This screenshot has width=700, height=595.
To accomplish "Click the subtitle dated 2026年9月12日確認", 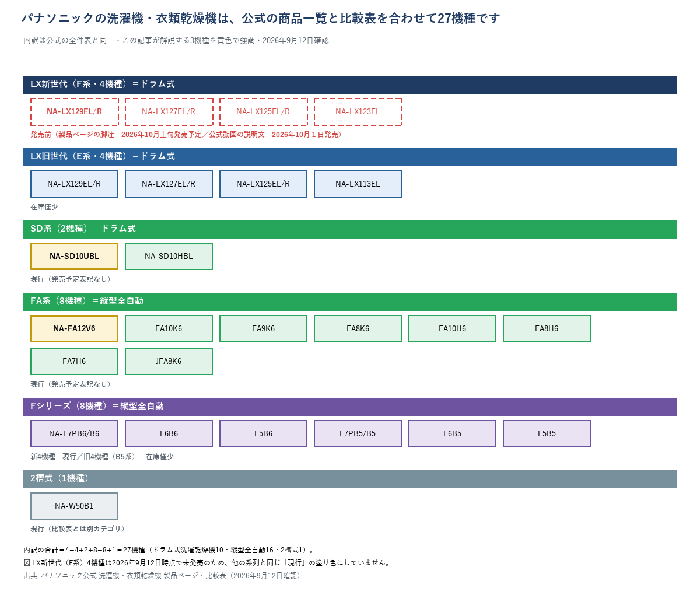I will click(176, 40).
